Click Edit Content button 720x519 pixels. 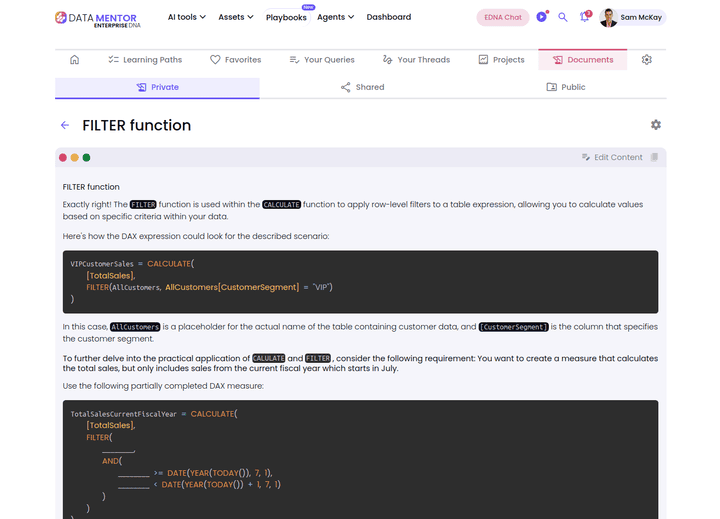[x=612, y=158]
